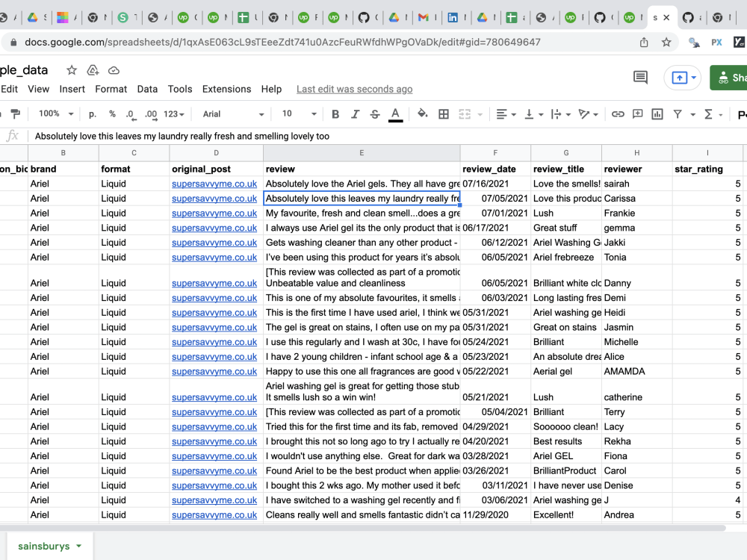
Task: Open the borders tool
Action: point(444,114)
